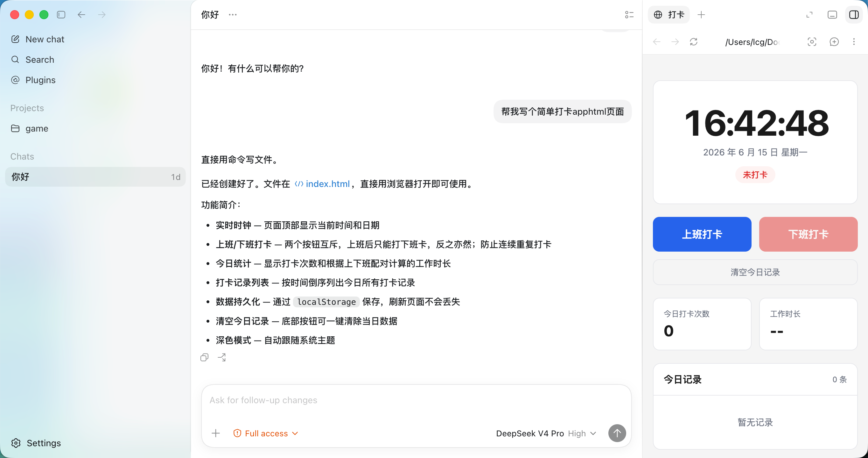868x458 pixels.
Task: Click the circled plus icon in browser toolbar
Action: [834, 41]
